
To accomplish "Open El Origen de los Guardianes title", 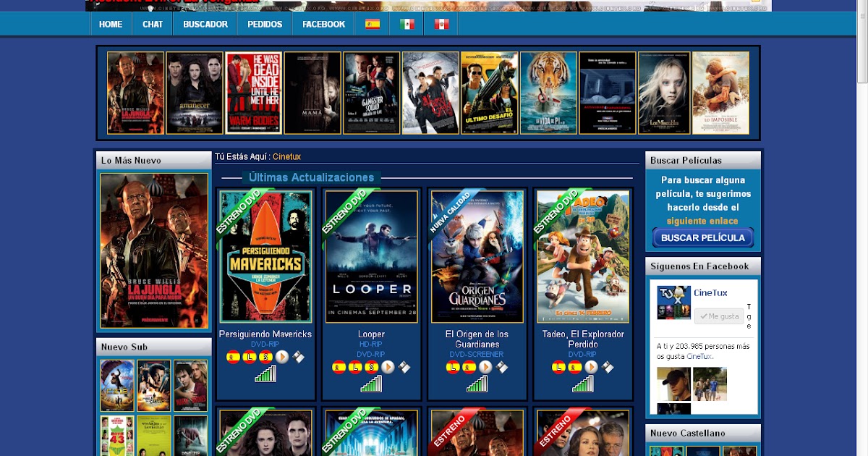I will click(x=477, y=339).
